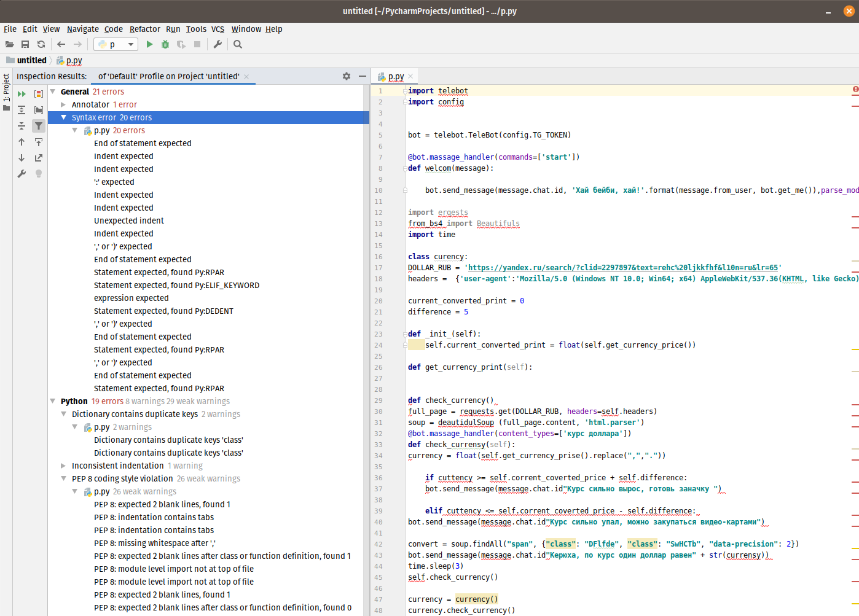Start debugging with the green bug icon
This screenshot has height=616, width=859.
pos(165,44)
